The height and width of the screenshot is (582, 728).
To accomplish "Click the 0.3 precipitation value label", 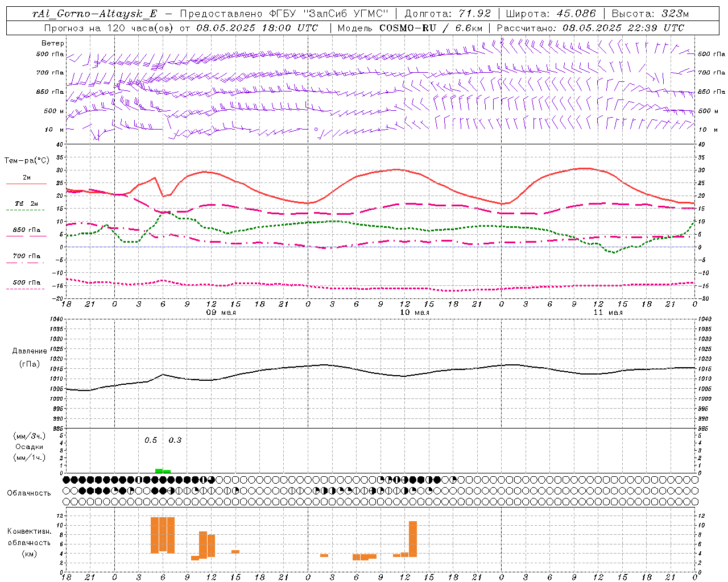I will point(175,440).
